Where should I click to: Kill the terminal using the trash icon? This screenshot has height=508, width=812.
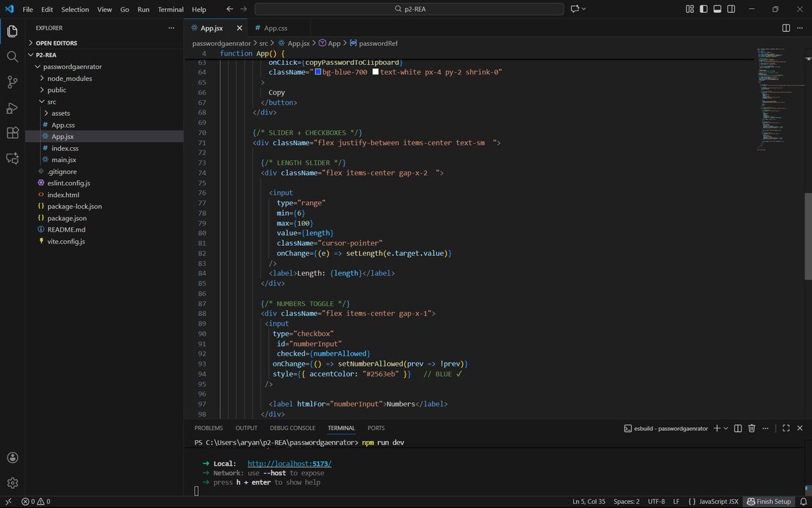(751, 428)
